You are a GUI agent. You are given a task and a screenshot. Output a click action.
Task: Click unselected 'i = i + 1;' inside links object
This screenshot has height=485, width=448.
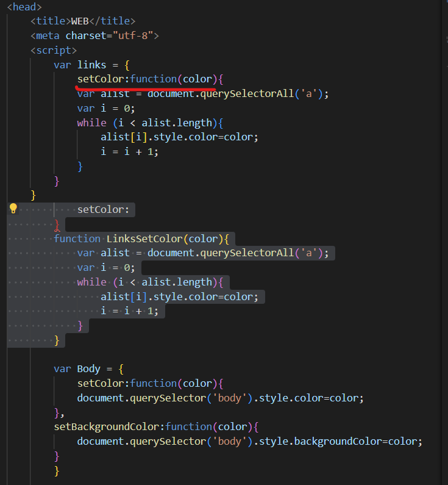point(129,151)
